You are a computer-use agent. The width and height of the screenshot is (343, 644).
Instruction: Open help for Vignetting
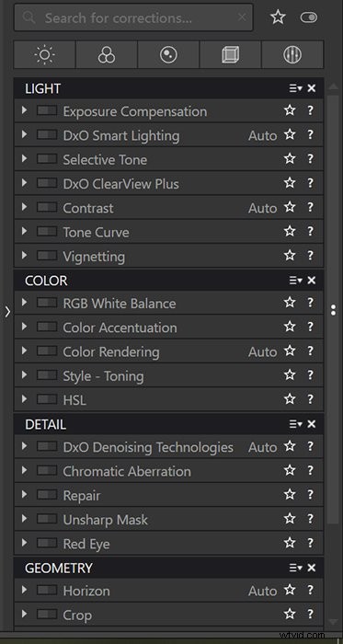pos(310,256)
